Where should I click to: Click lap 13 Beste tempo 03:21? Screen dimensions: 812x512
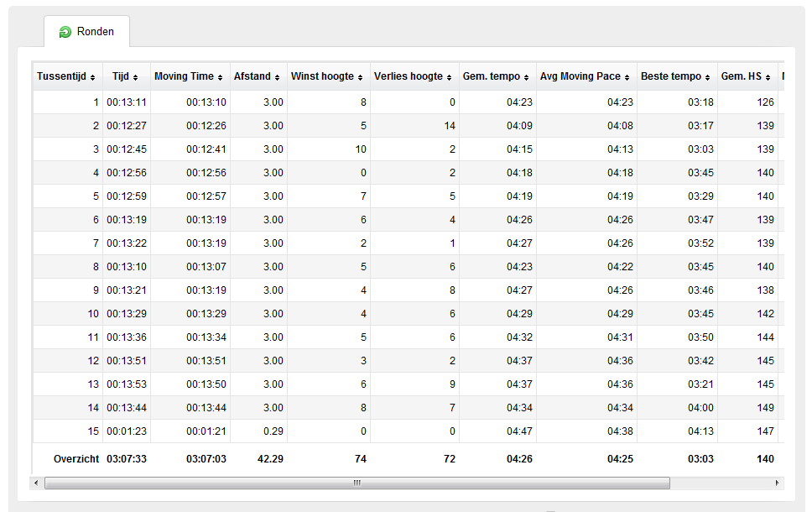coord(700,384)
